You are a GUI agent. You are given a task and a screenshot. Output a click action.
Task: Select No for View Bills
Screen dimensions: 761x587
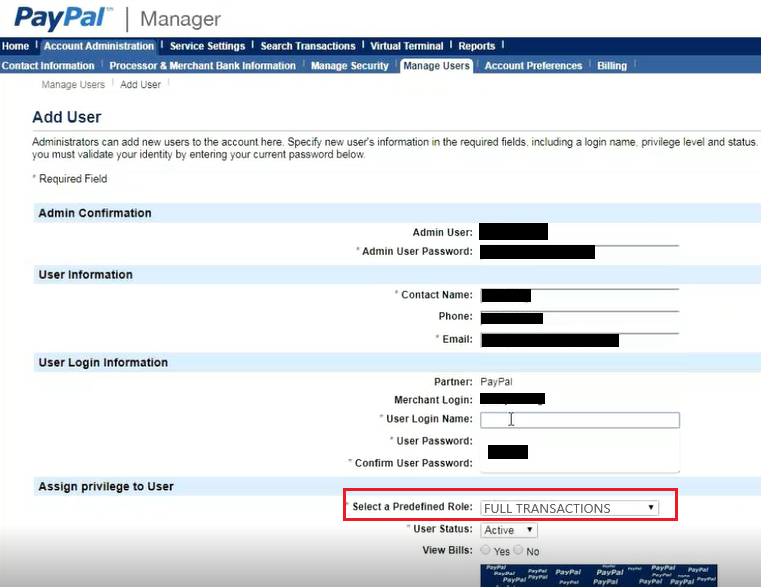518,550
